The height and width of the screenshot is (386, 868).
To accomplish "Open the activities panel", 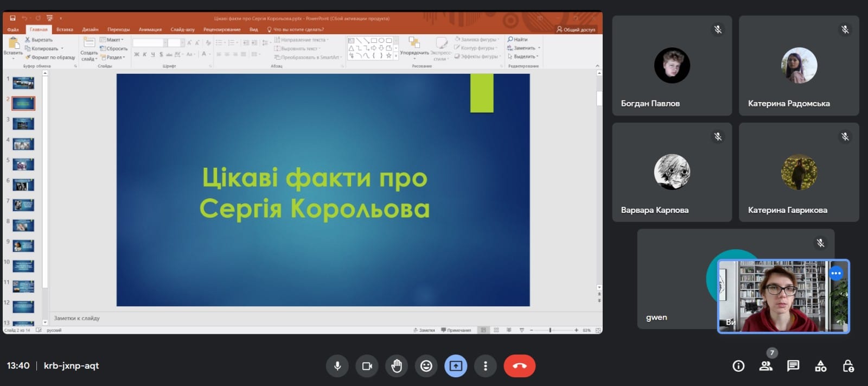I will coord(821,366).
